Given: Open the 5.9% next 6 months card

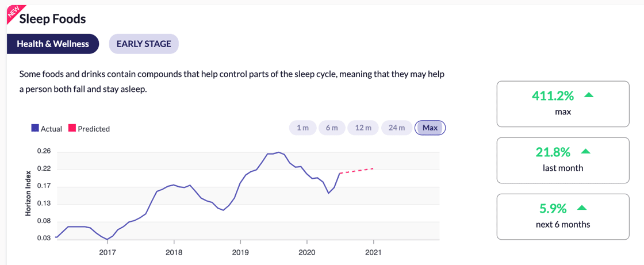Looking at the screenshot, I should pyautogui.click(x=562, y=216).
